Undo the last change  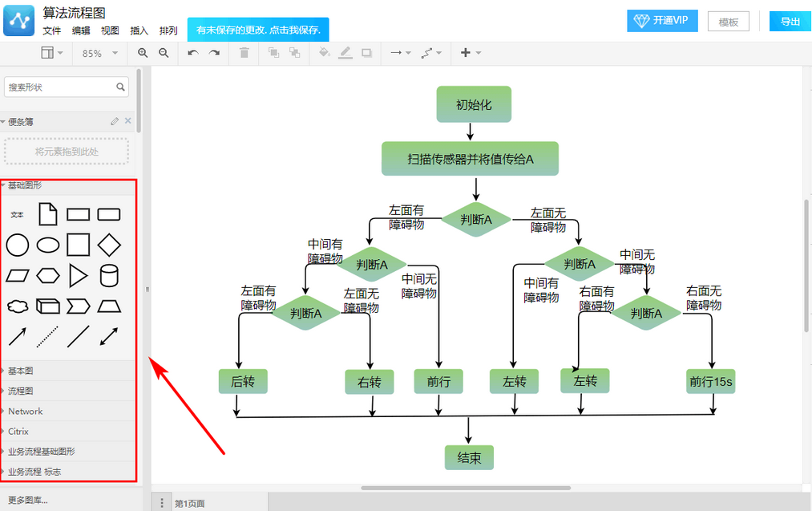click(x=193, y=53)
